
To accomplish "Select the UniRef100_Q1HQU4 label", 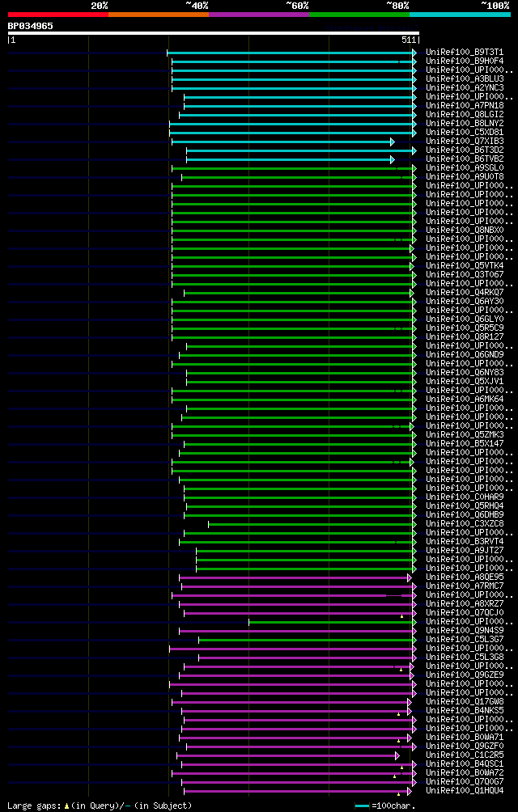I will tap(465, 791).
